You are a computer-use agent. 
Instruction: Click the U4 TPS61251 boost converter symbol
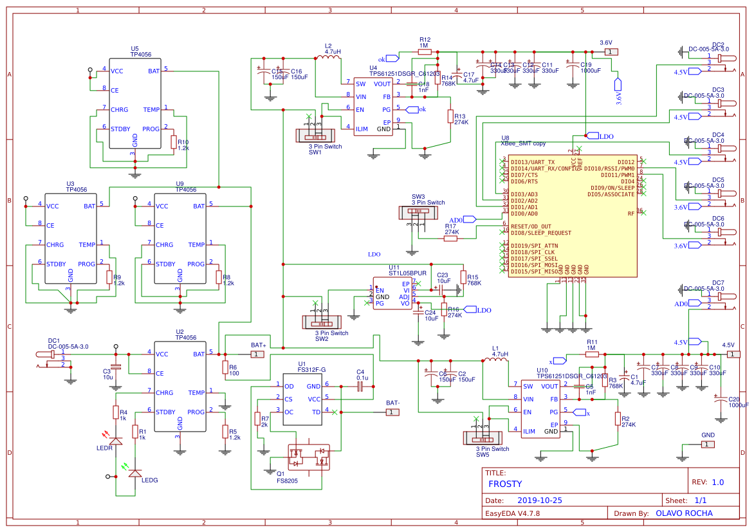point(373,107)
